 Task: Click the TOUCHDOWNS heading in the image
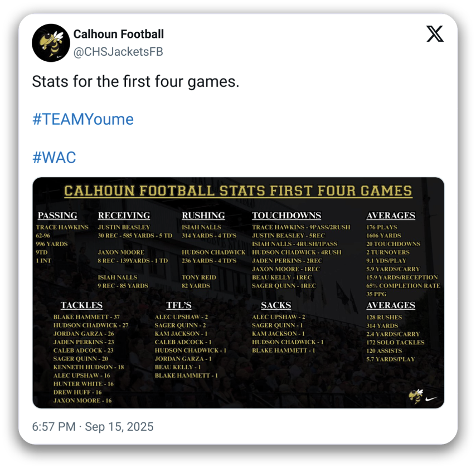click(286, 216)
